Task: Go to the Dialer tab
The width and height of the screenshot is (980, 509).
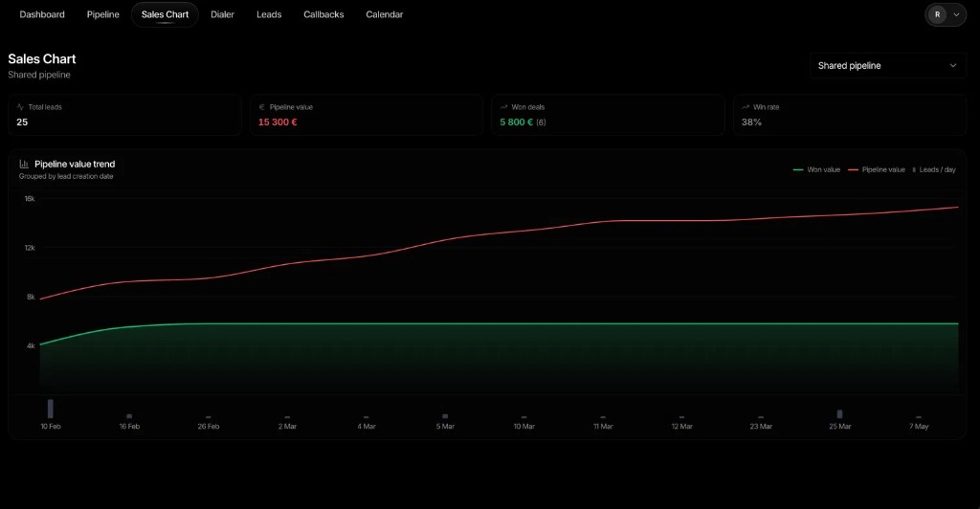Action: 222,14
